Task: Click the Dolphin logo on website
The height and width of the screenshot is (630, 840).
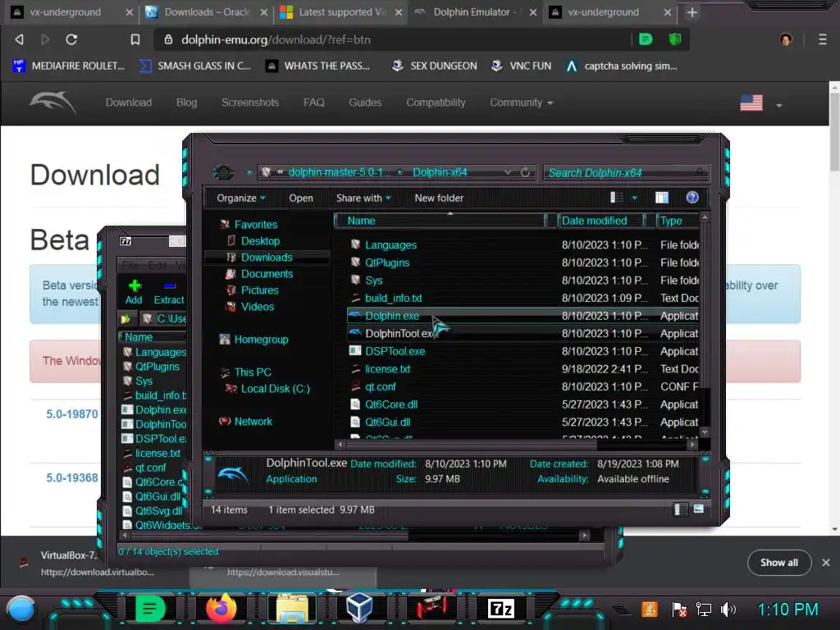Action: 52,102
